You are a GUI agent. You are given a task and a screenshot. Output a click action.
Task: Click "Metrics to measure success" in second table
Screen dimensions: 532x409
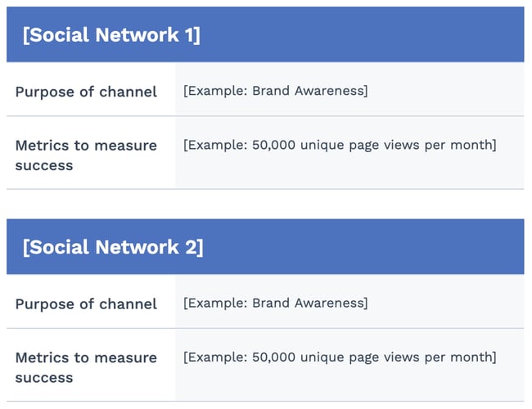tap(86, 367)
